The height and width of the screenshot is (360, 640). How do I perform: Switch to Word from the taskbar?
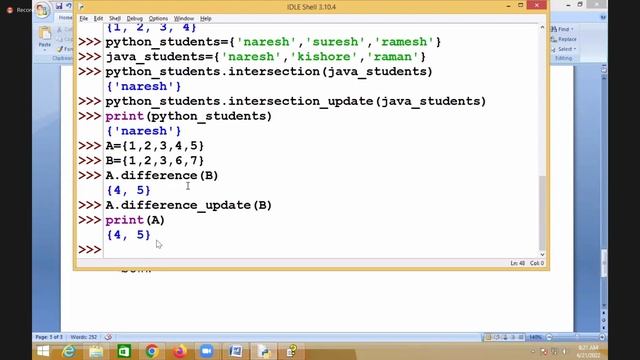(236, 351)
